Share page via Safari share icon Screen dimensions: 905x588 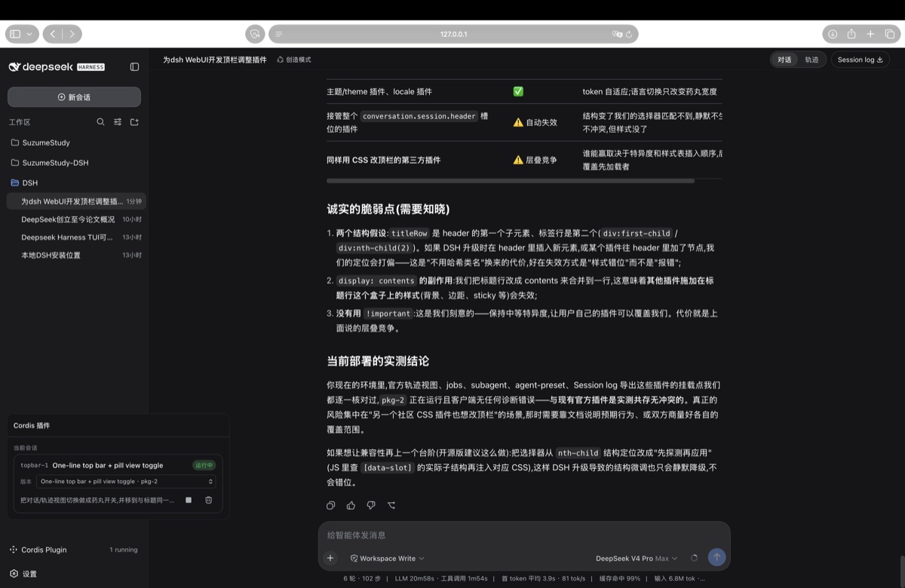[x=851, y=34]
